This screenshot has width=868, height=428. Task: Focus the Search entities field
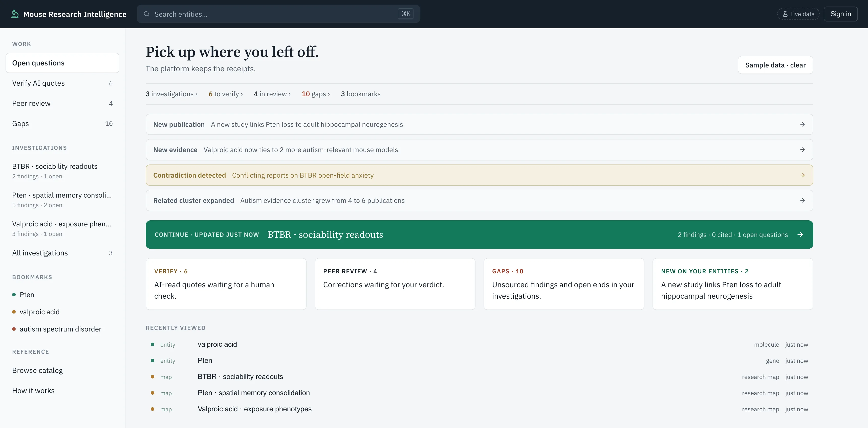[x=278, y=14]
